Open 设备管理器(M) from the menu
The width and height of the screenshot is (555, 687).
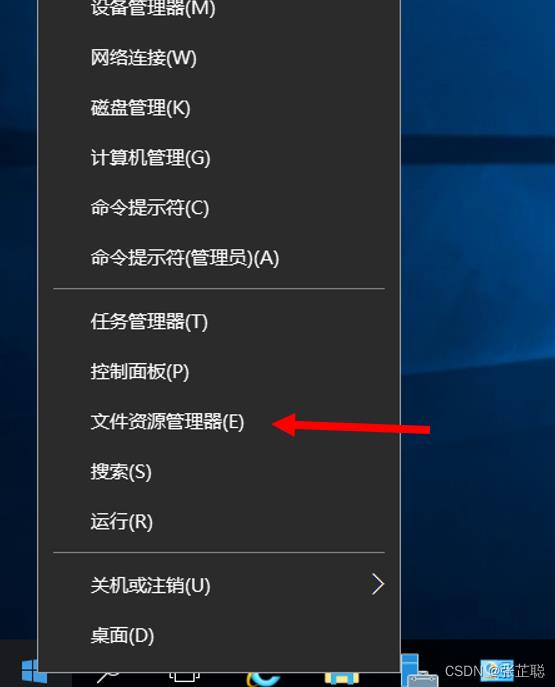click(219, 8)
